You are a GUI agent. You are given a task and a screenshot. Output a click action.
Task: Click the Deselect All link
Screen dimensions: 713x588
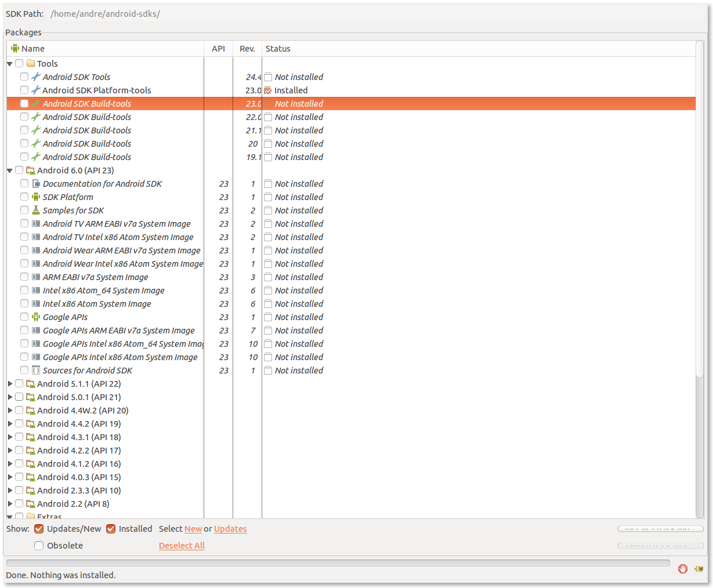182,546
